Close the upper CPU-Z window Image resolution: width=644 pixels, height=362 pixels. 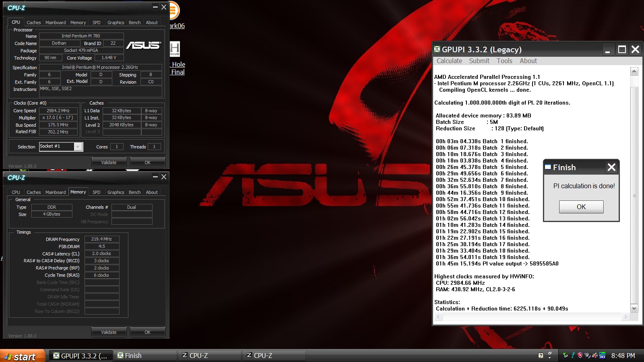pos(164,7)
